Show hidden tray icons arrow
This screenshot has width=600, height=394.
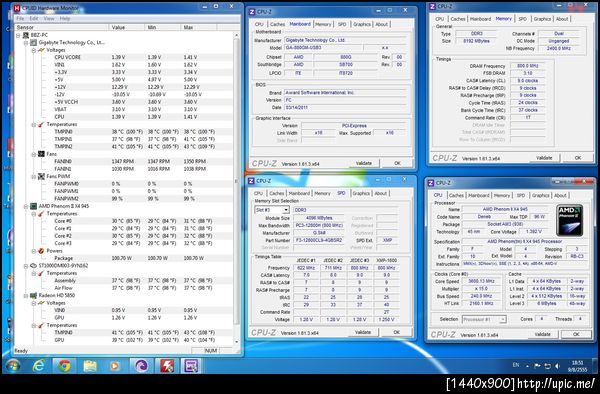pos(528,366)
